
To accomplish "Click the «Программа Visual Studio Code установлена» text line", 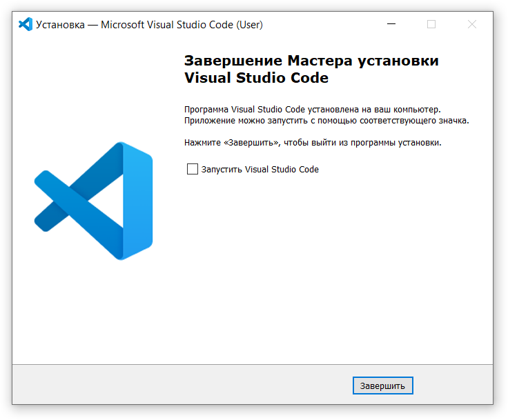I will click(x=312, y=110).
